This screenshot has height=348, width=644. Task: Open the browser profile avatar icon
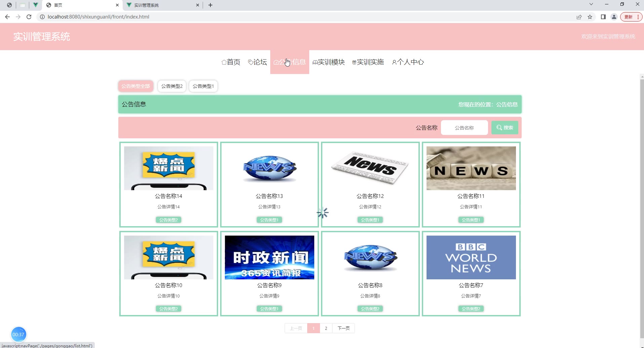(614, 17)
